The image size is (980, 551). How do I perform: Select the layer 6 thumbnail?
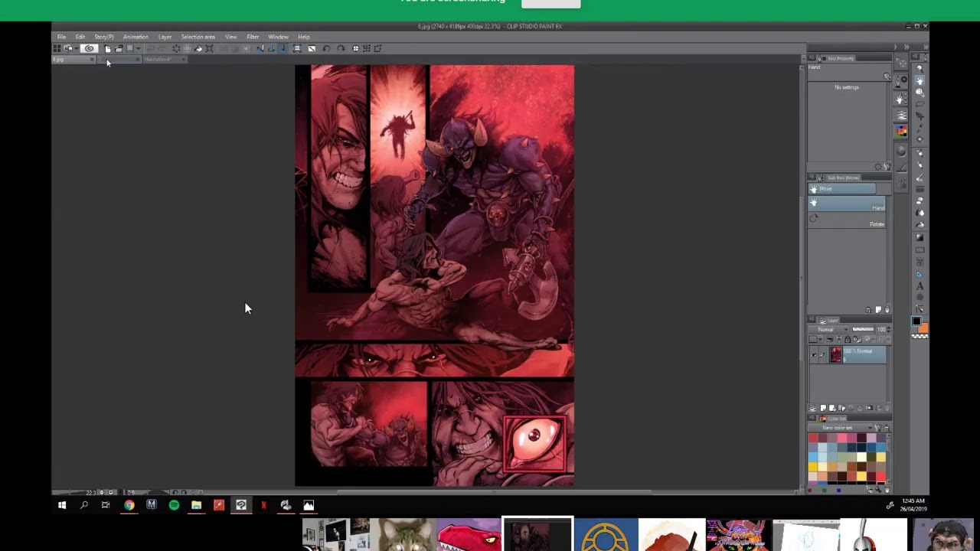click(x=835, y=354)
